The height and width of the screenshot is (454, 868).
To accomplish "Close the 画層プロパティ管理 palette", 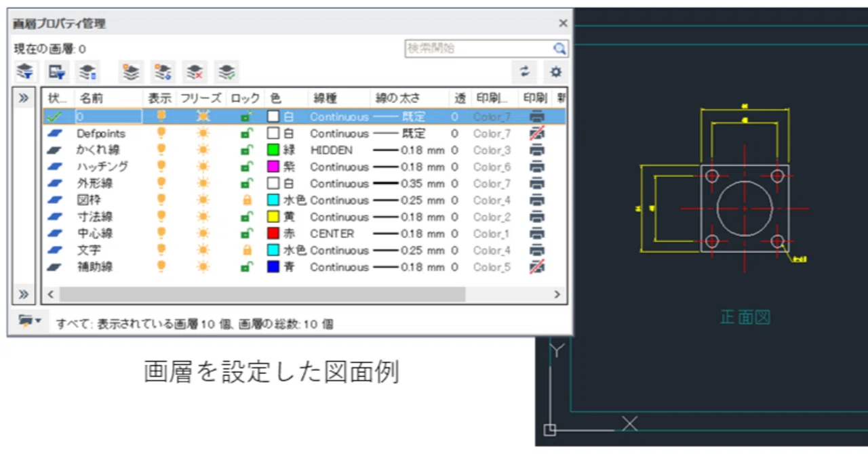I will (563, 23).
